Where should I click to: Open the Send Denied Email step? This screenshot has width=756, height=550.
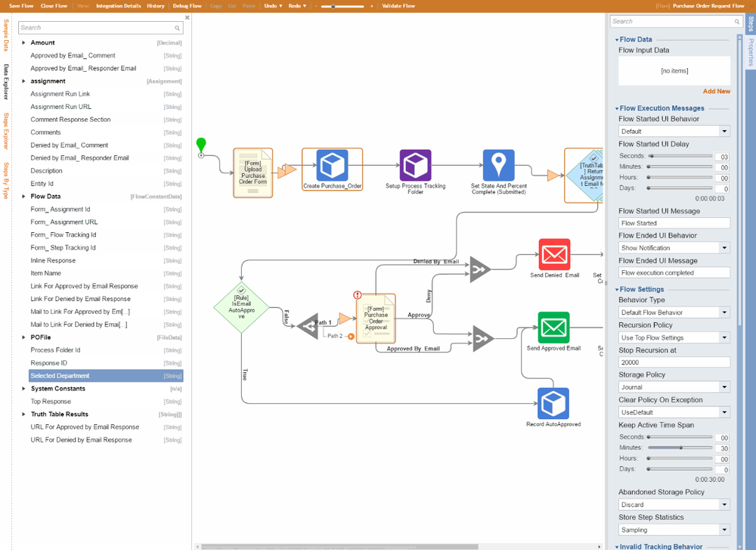point(553,255)
